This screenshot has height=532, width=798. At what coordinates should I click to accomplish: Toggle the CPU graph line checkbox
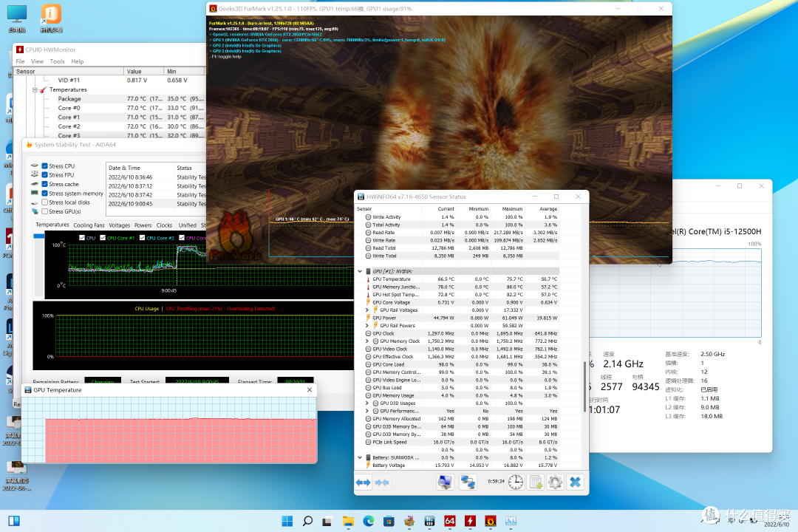(x=82, y=238)
